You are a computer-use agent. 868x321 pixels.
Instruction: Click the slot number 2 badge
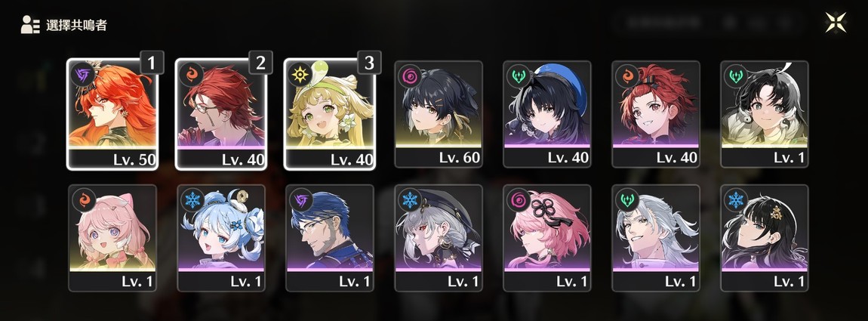click(x=260, y=63)
